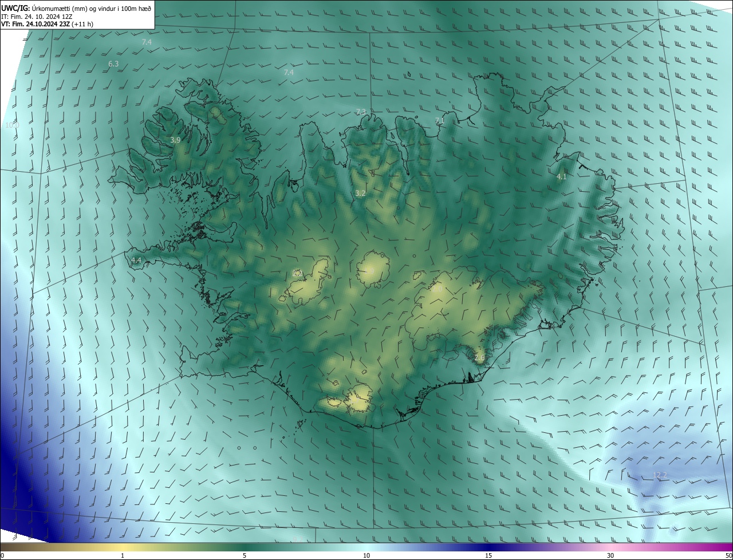Select the 3.9 value label in the Westfjords
Image resolution: width=733 pixels, height=560 pixels.
pos(175,140)
